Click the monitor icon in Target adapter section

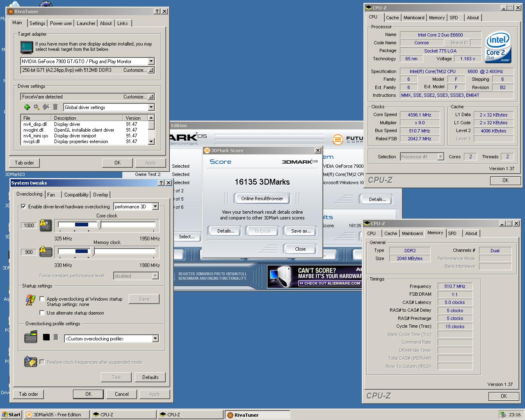coord(27,47)
